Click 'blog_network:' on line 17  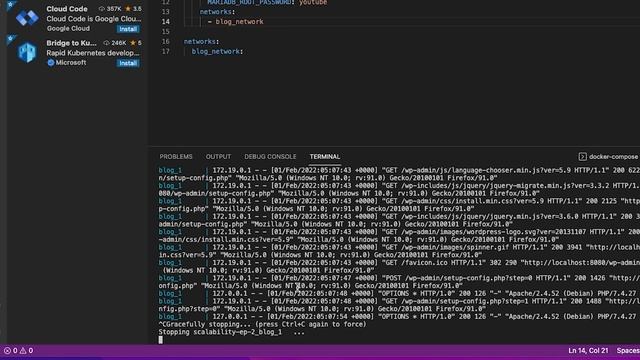(217, 51)
